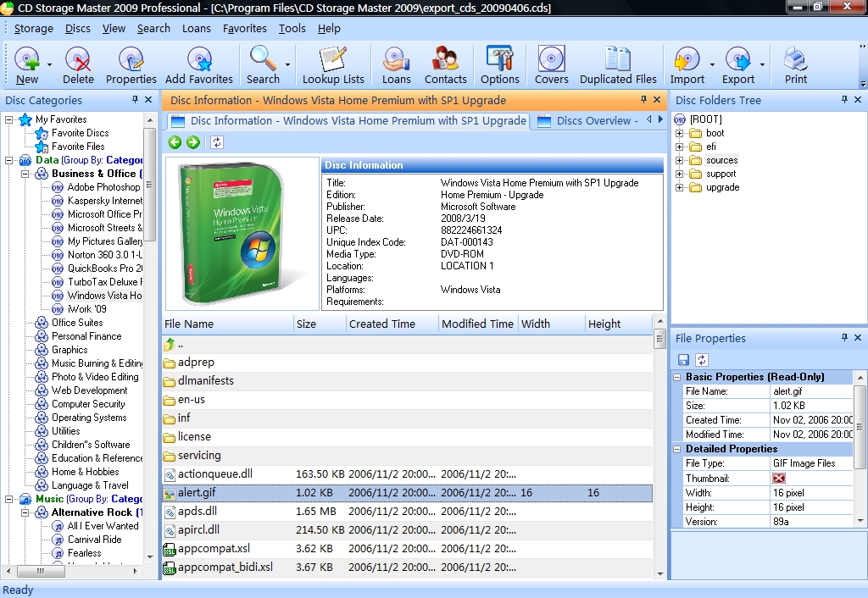The image size is (868, 598).
Task: Expand the upgrade folder node
Action: 679,187
